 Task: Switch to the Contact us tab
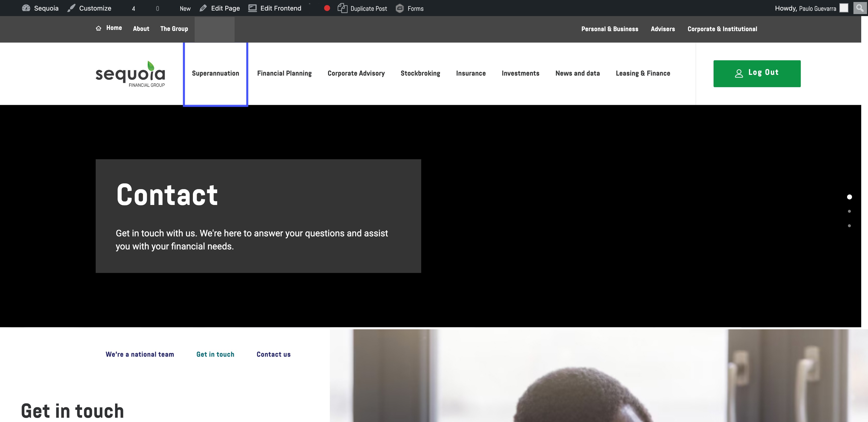coord(273,354)
